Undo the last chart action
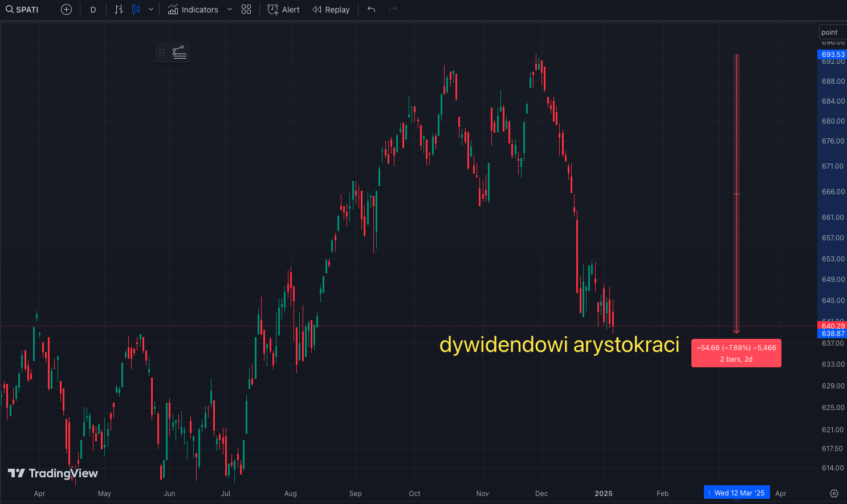 pyautogui.click(x=372, y=10)
